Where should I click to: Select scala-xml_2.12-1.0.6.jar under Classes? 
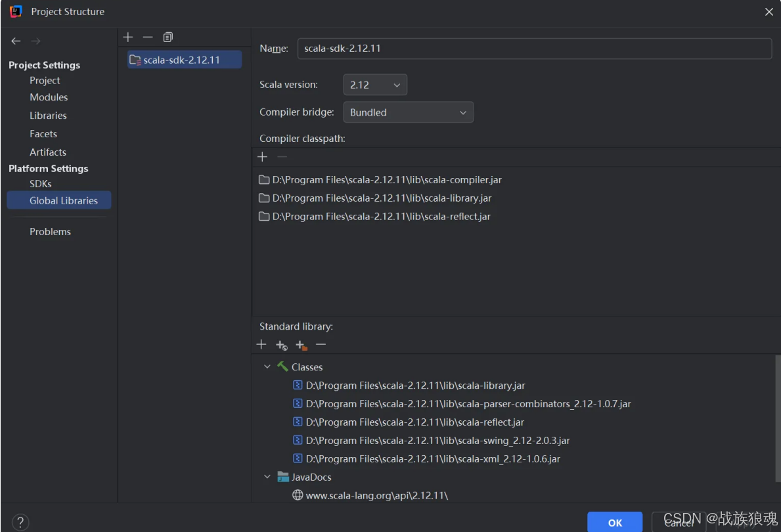(433, 459)
